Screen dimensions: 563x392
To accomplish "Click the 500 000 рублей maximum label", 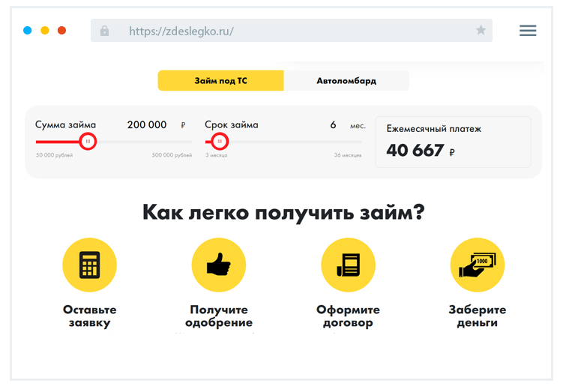I will point(172,155).
